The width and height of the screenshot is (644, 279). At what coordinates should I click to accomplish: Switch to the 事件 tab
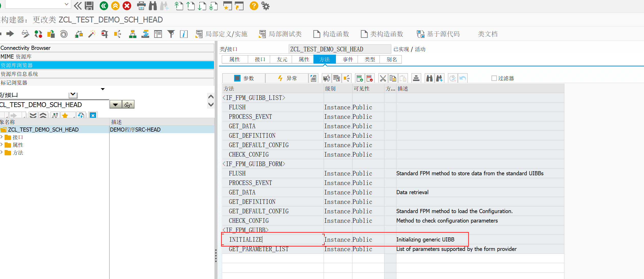coord(348,60)
